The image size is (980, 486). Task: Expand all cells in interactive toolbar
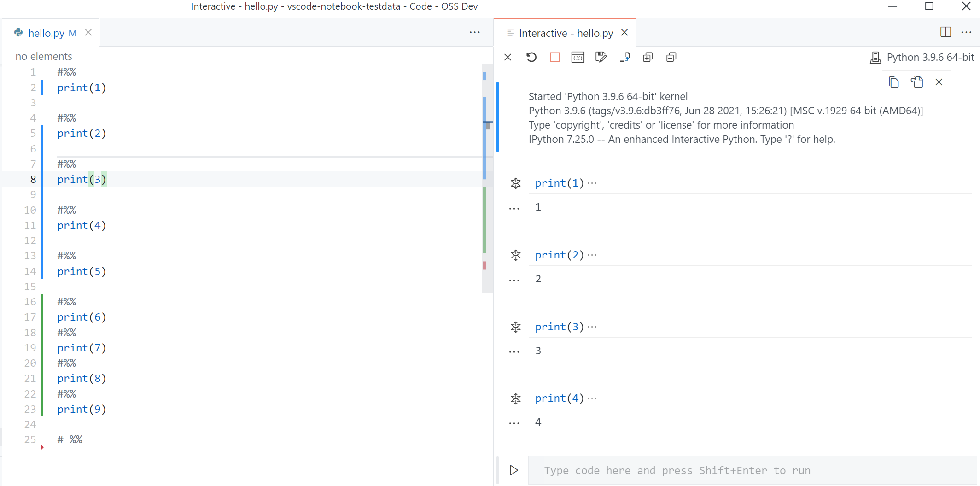tap(648, 57)
